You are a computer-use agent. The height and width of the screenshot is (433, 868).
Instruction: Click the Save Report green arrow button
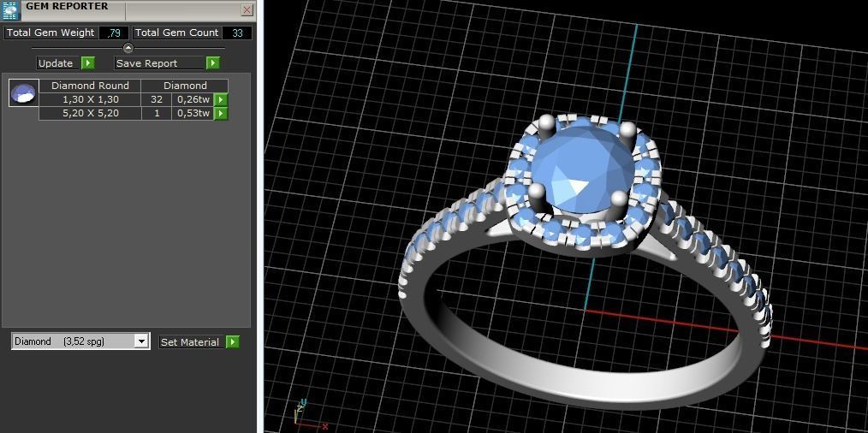pos(213,63)
